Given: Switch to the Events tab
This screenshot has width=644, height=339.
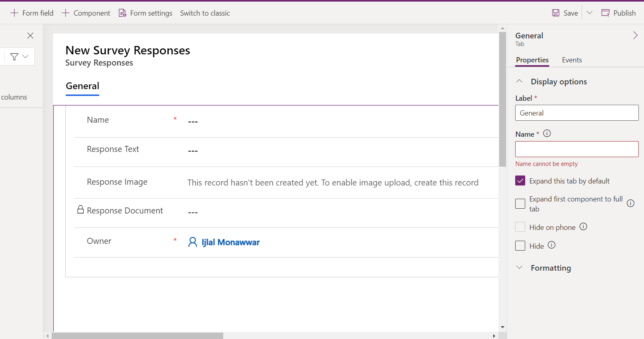Looking at the screenshot, I should pos(572,60).
